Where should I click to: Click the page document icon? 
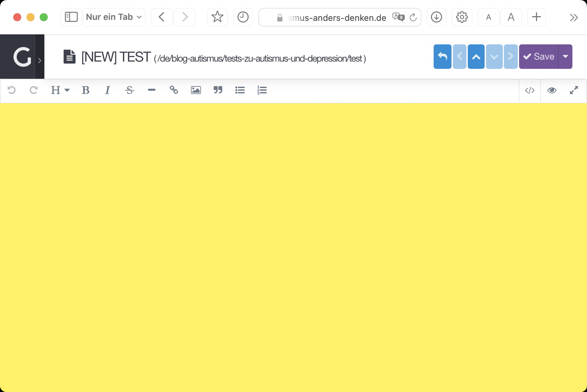coord(70,57)
